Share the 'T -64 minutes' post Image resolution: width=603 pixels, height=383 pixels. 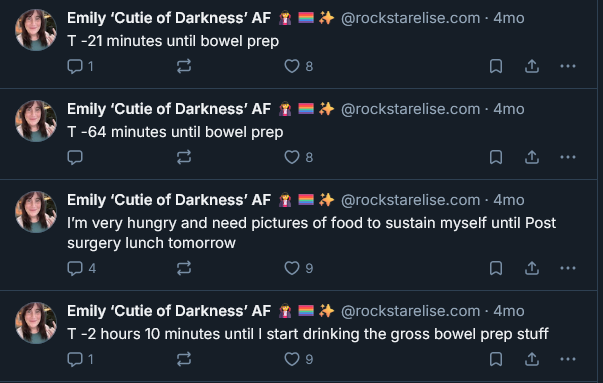tap(532, 157)
